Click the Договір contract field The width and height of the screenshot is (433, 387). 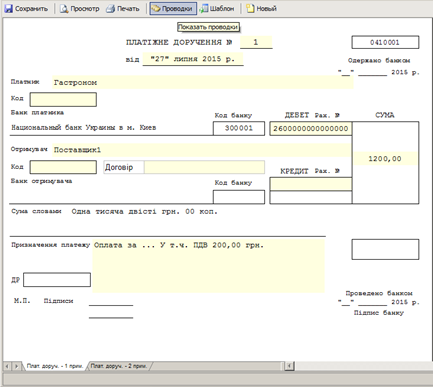[204, 167]
